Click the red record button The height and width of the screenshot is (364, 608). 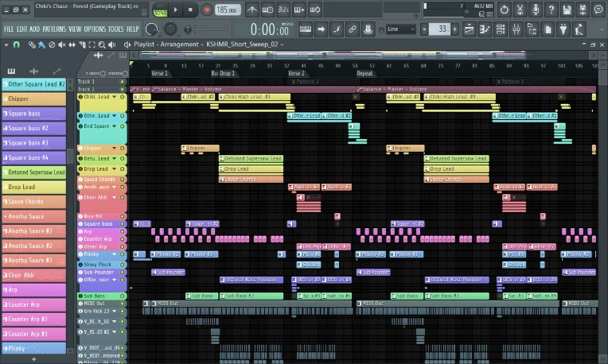[207, 10]
